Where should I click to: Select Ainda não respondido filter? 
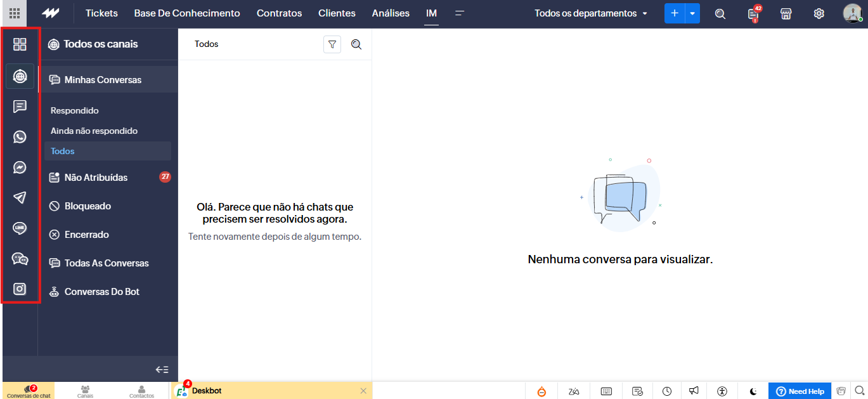[94, 131]
